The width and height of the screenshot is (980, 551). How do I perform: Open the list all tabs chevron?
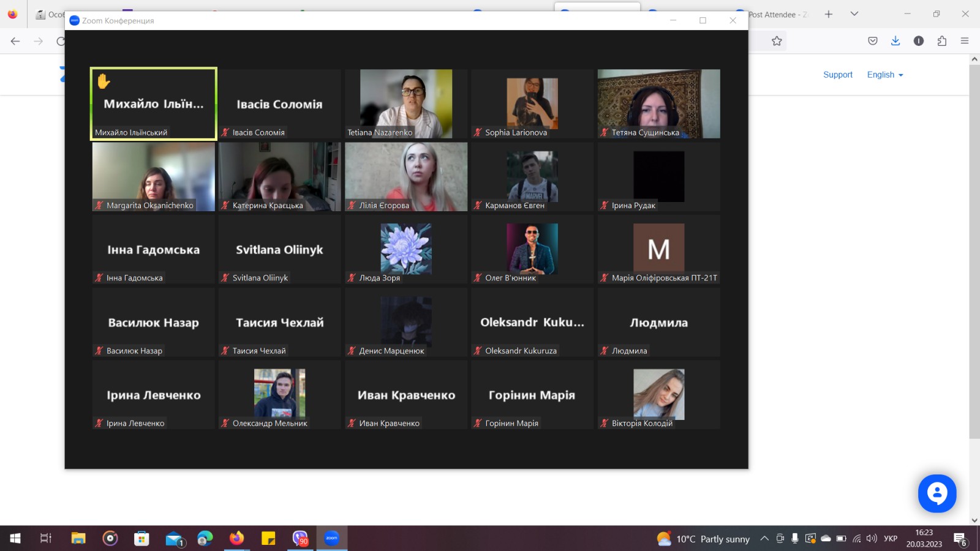click(854, 13)
